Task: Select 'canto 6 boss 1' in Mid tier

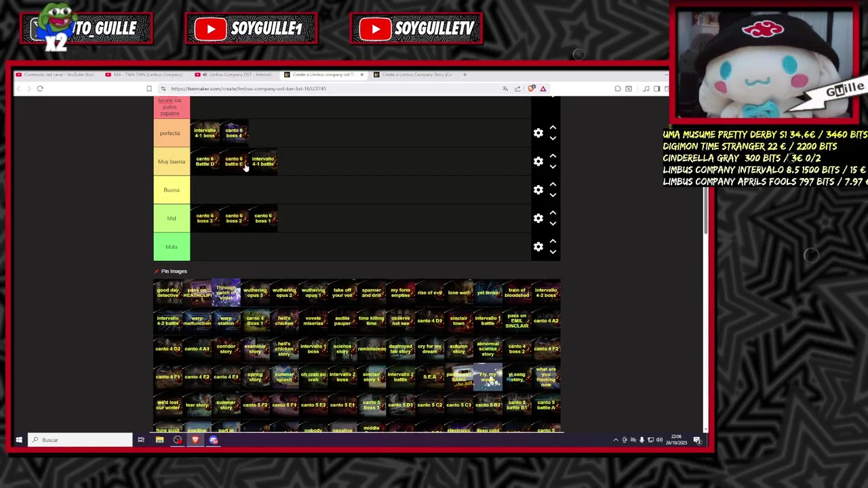Action: click(263, 218)
